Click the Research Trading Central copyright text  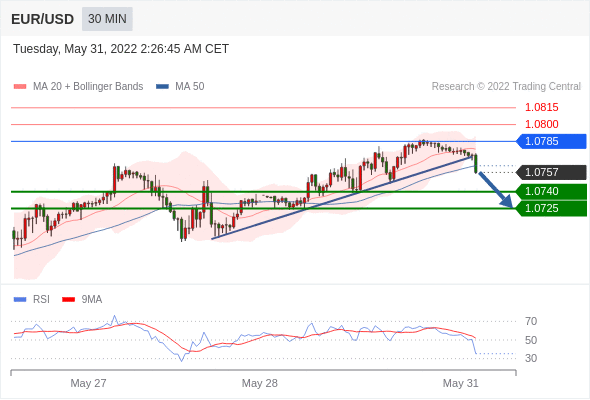tap(506, 87)
